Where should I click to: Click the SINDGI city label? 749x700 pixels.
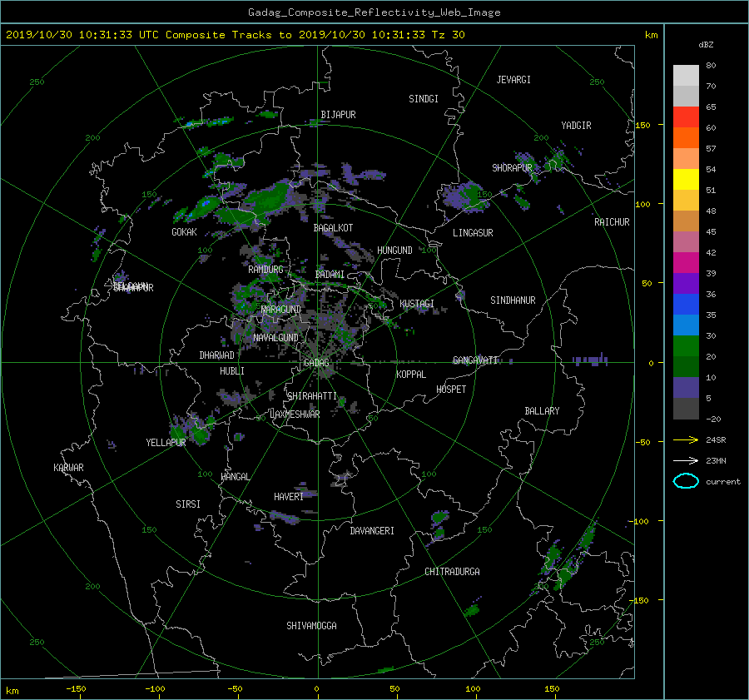pyautogui.click(x=424, y=99)
